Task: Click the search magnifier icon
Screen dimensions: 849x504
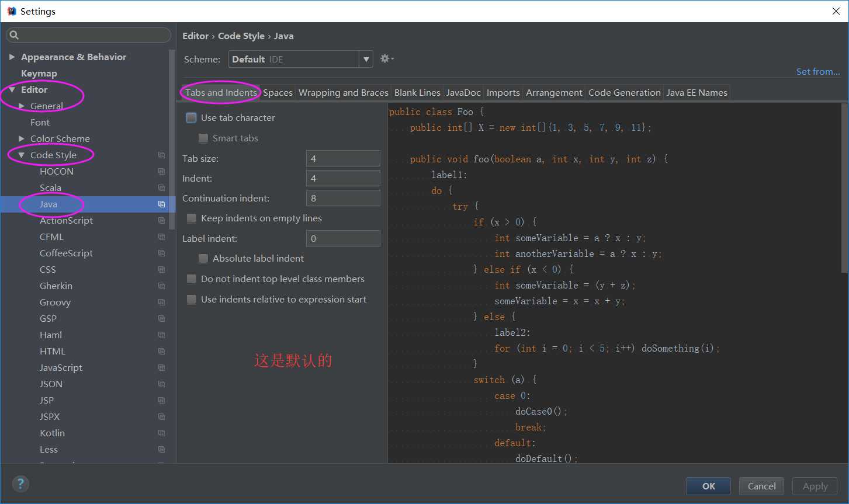Action: point(15,35)
